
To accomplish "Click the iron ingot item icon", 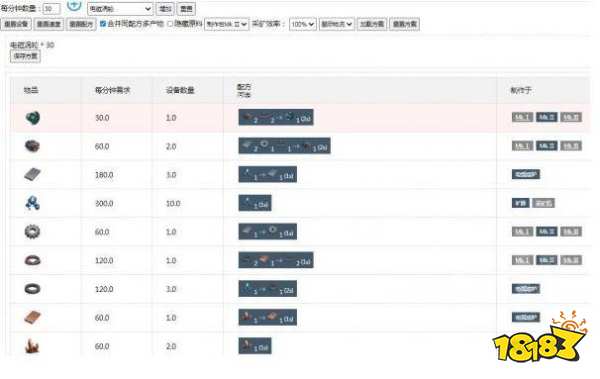I will [33, 175].
